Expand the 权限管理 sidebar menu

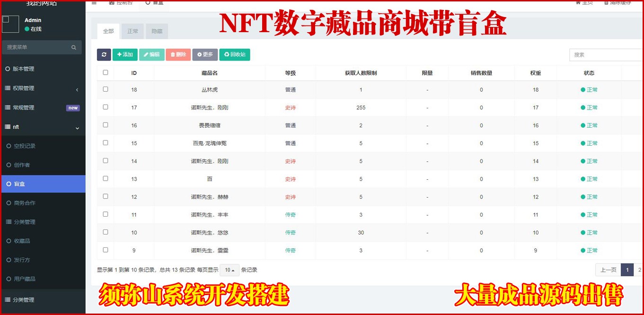(x=43, y=88)
